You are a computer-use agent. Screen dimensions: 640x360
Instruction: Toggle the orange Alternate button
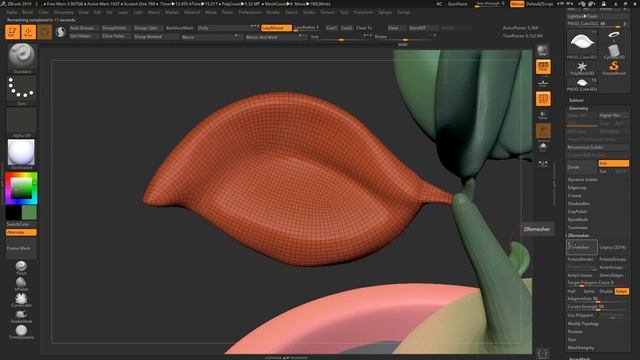(21, 232)
